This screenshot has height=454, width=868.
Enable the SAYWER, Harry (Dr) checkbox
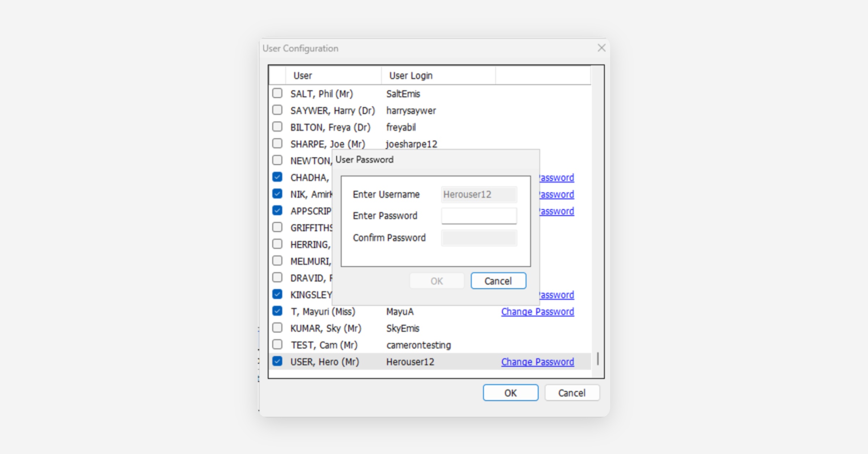277,110
